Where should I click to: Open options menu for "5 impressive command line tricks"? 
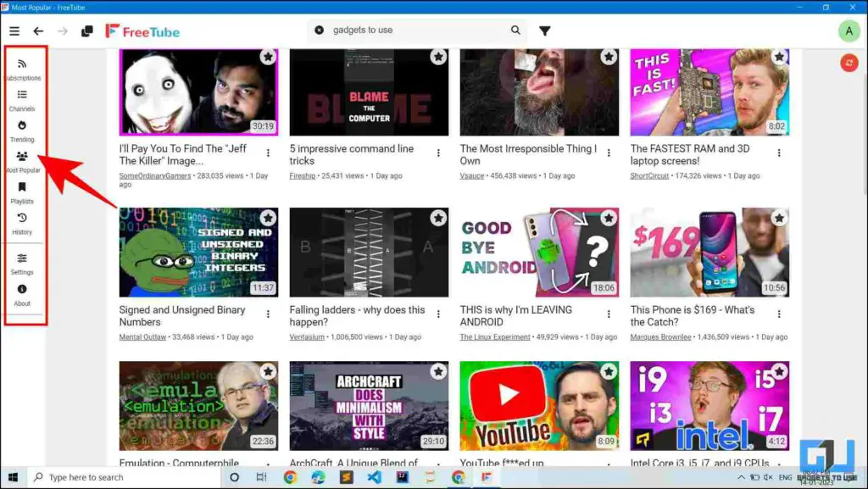pos(438,153)
